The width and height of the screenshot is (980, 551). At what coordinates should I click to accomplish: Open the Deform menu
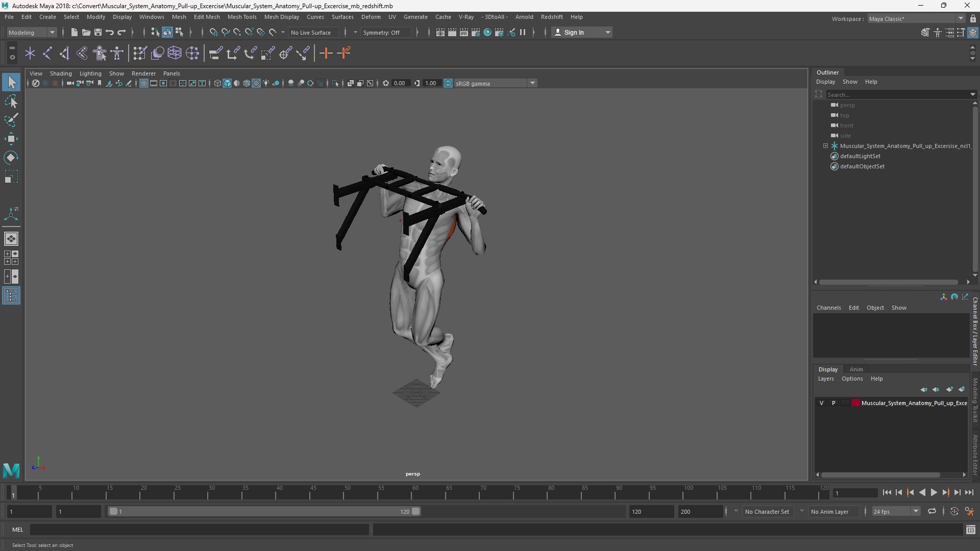371,17
